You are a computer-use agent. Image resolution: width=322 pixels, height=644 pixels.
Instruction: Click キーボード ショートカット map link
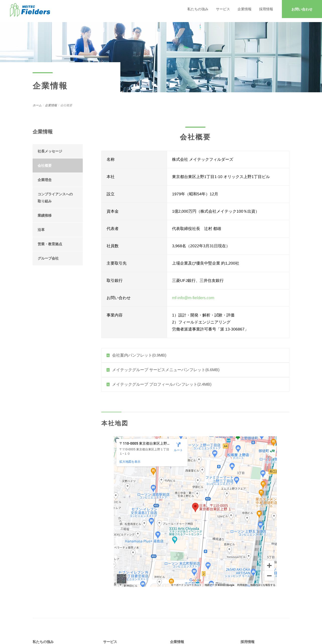click(x=186, y=585)
